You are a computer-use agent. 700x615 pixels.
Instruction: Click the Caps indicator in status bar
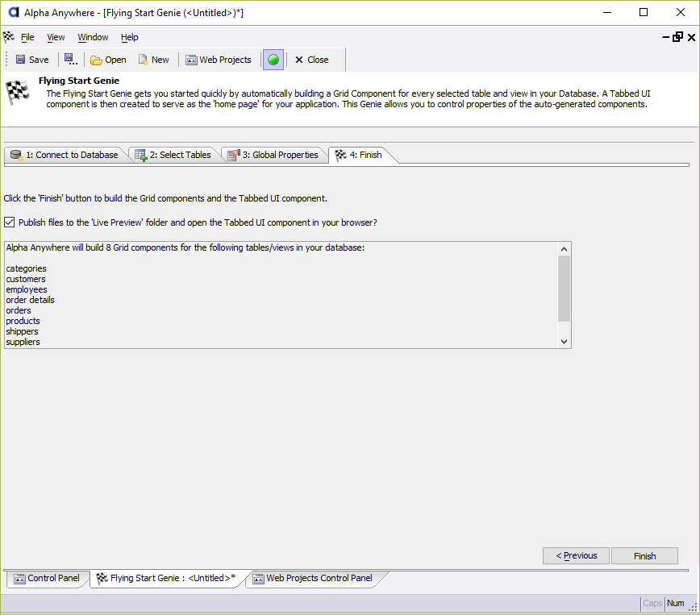pos(652,604)
